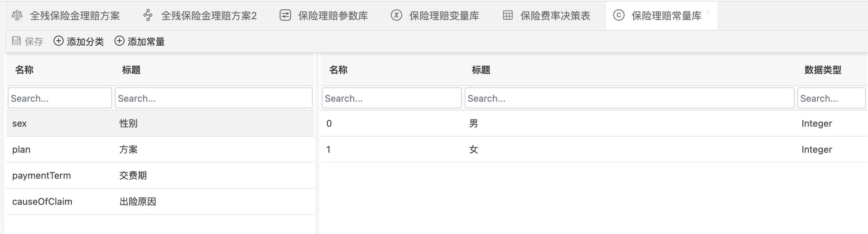868x234 pixels.
Task: Focus the category 标题 search field
Action: (213, 98)
